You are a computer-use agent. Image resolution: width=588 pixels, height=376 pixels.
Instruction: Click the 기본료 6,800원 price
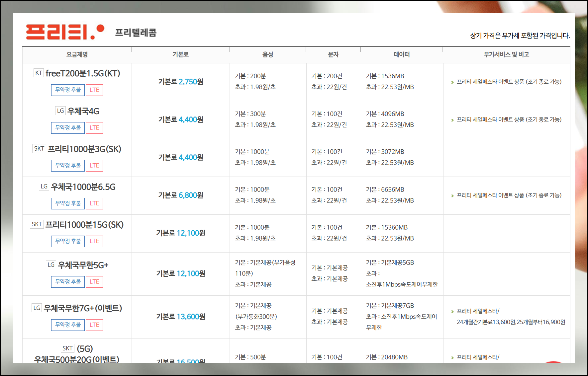[181, 195]
